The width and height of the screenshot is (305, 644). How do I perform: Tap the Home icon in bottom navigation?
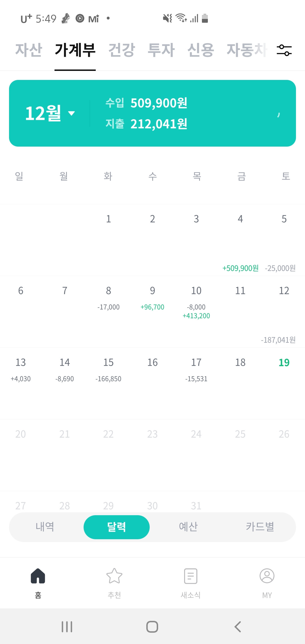[x=38, y=576]
